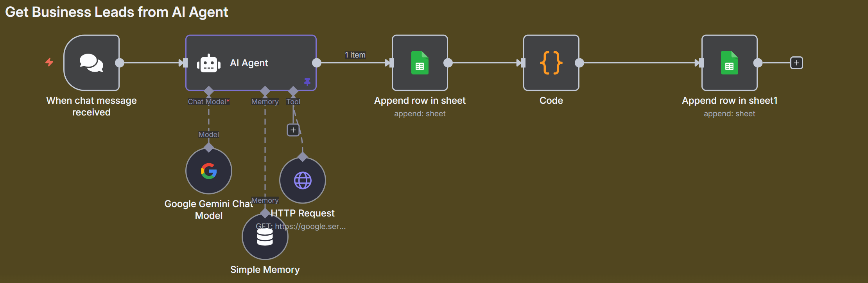868x283 pixels.
Task: Open the Code node with curly braces
Action: [x=551, y=63]
